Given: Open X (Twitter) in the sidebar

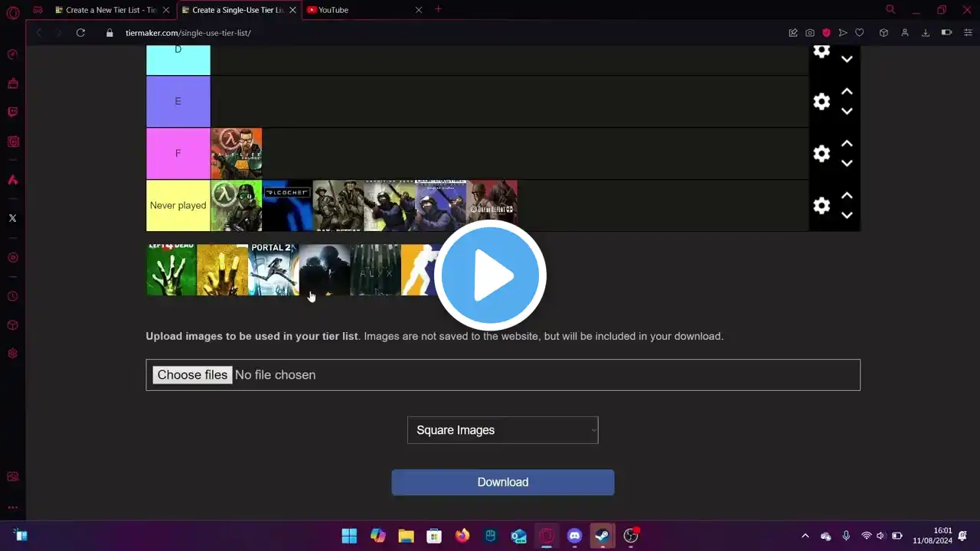Looking at the screenshot, I should click(12, 218).
